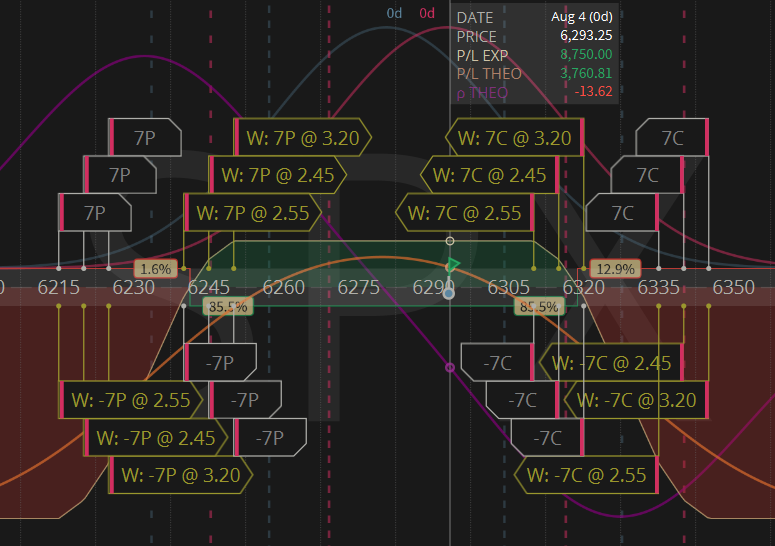
Task: Click the 6260 price axis label
Action: pos(284,287)
